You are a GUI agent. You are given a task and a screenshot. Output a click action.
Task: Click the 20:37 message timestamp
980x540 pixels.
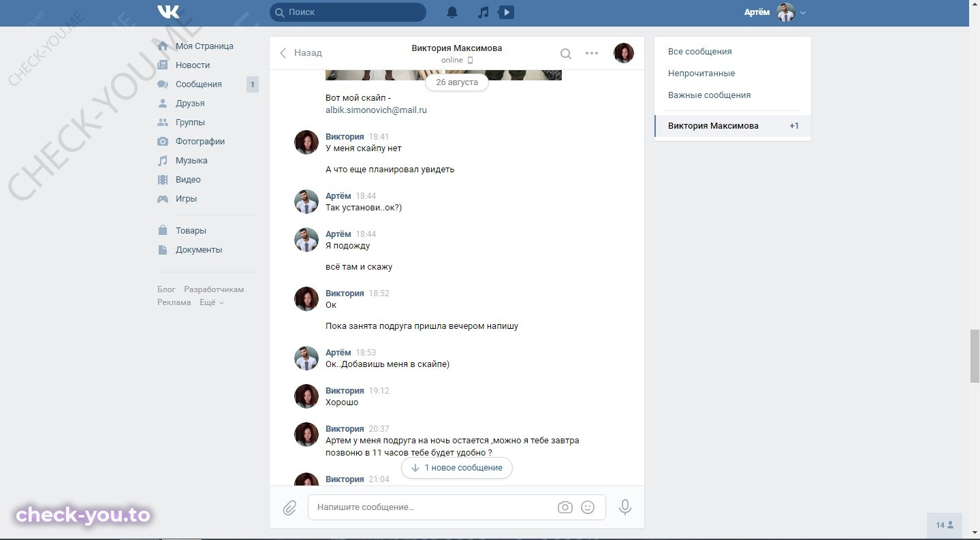pos(379,429)
